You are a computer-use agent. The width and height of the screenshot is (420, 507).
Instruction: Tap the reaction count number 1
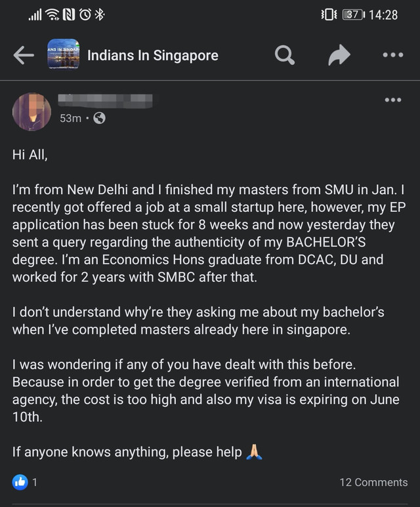pos(35,482)
